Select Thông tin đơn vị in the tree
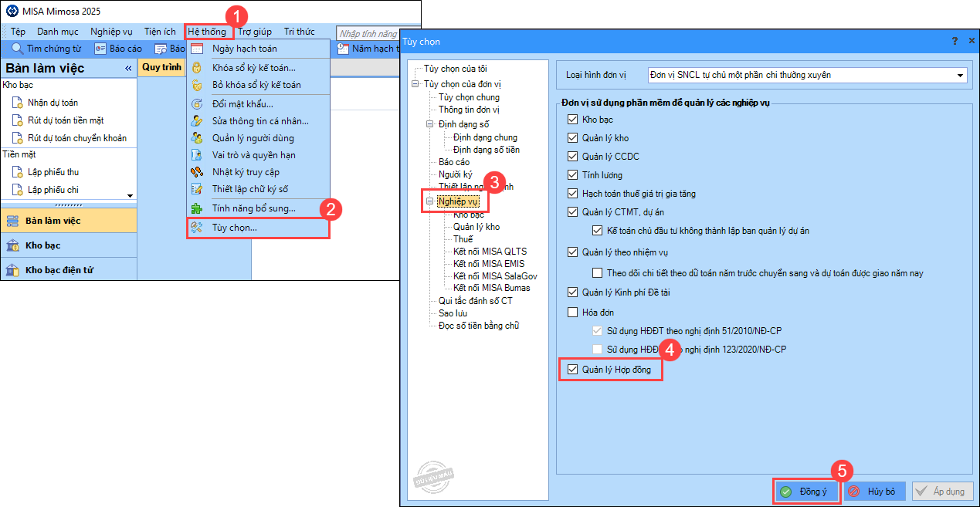This screenshot has width=980, height=507. (469, 110)
